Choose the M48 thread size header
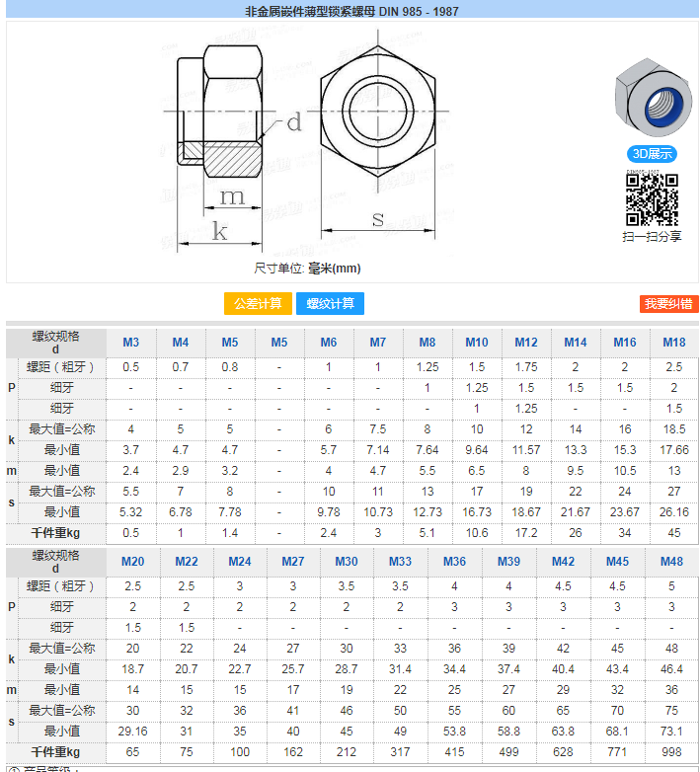Viewport: 700px width, 772px height. 670,562
